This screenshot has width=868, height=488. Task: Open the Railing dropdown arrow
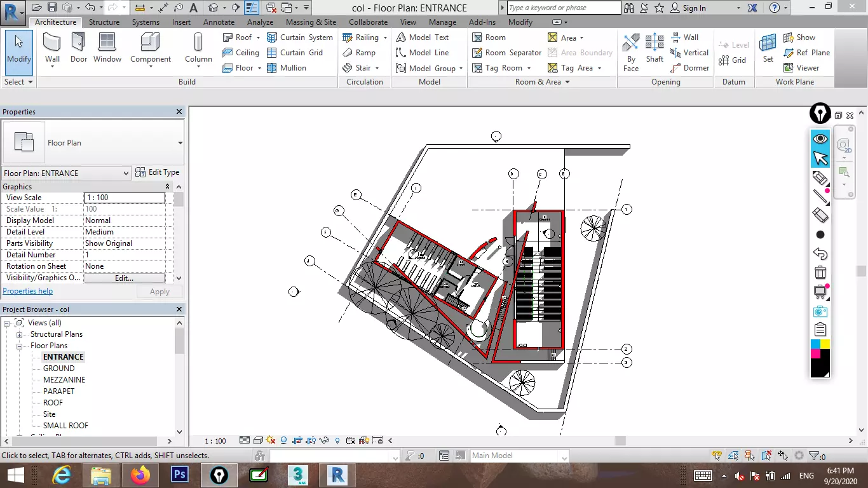pyautogui.click(x=385, y=37)
